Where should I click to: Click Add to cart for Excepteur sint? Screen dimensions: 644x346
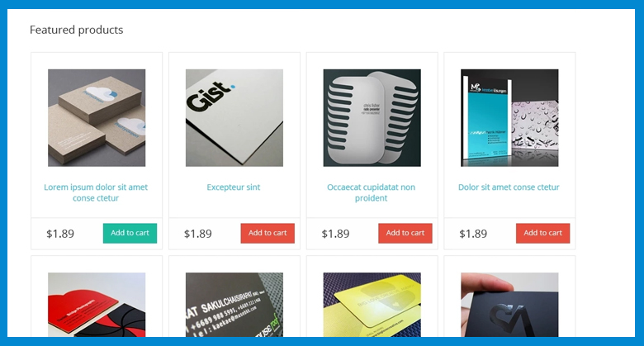pos(268,233)
